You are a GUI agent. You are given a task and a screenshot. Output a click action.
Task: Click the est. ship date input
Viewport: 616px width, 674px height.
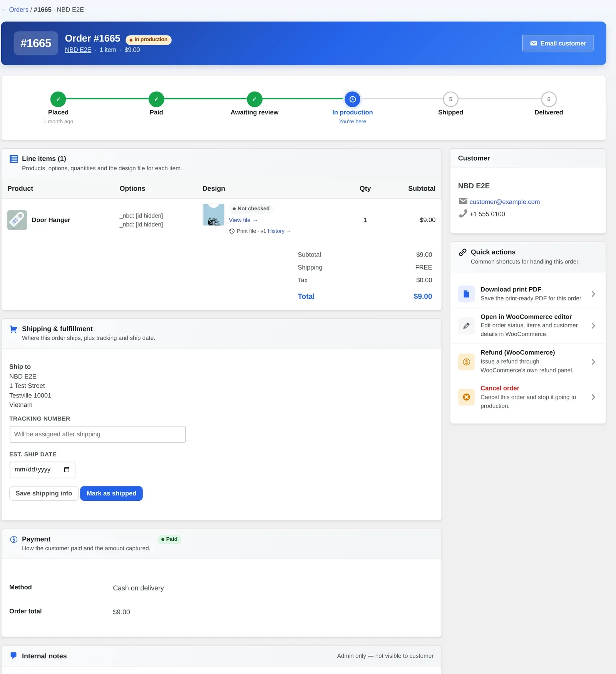coord(42,470)
